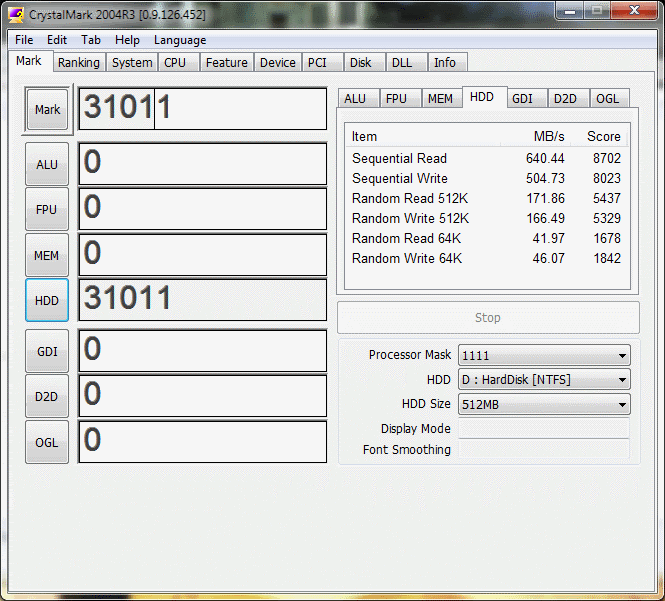Start the ALU benchmark button
Viewport: 665px width, 601px height.
point(47,164)
